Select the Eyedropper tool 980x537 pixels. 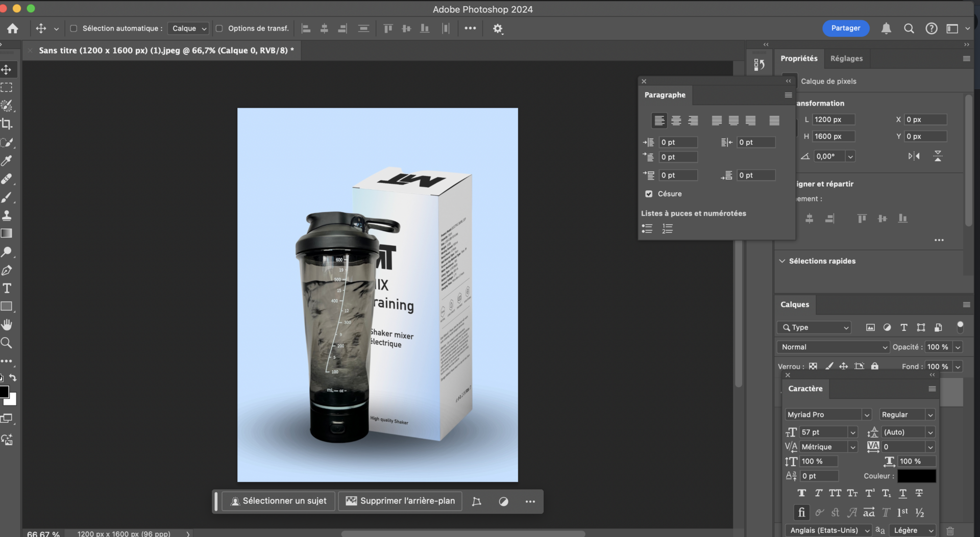tap(7, 161)
